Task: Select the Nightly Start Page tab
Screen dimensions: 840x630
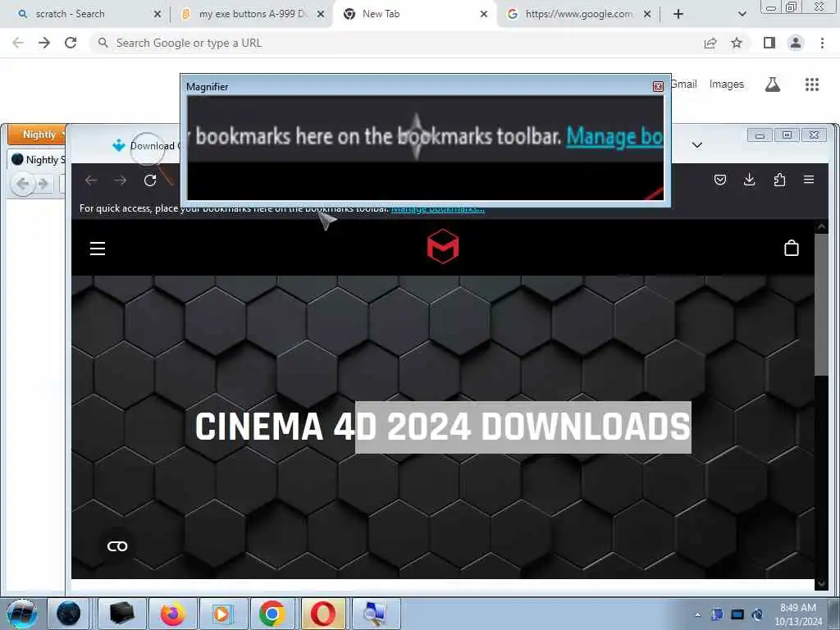Action: tap(38, 160)
